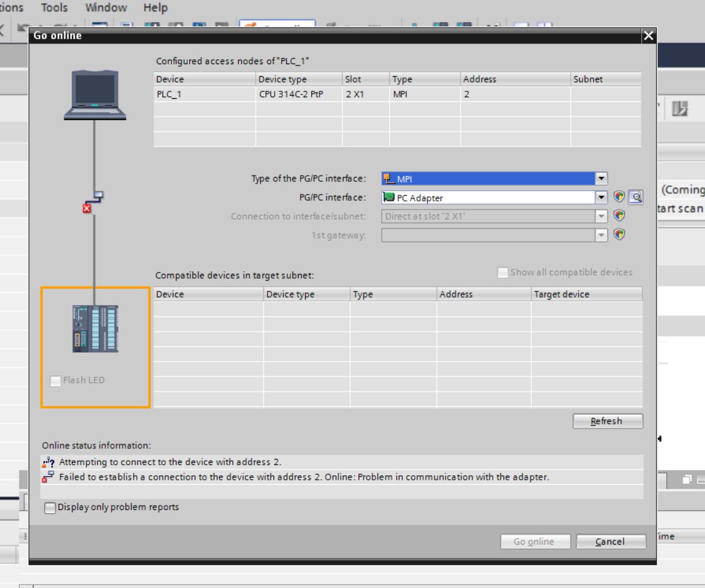Screen dimensions: 705x588
Task: Open the 1st gateway dropdown arrow
Action: [601, 235]
